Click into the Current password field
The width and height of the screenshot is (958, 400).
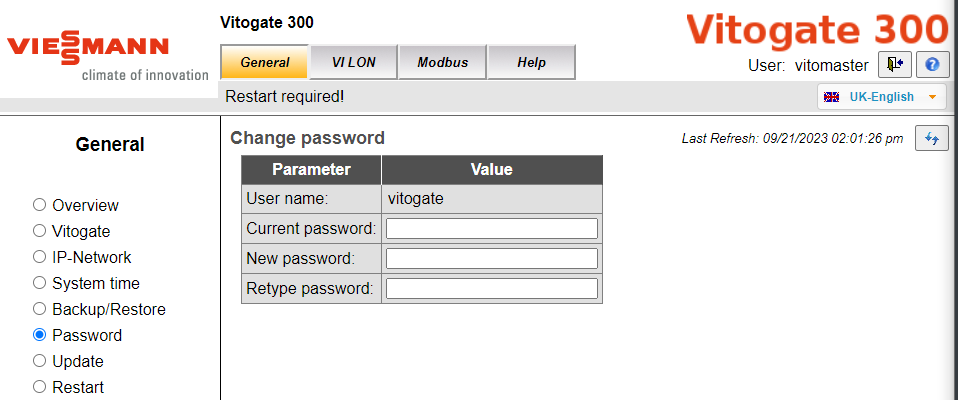(x=492, y=228)
